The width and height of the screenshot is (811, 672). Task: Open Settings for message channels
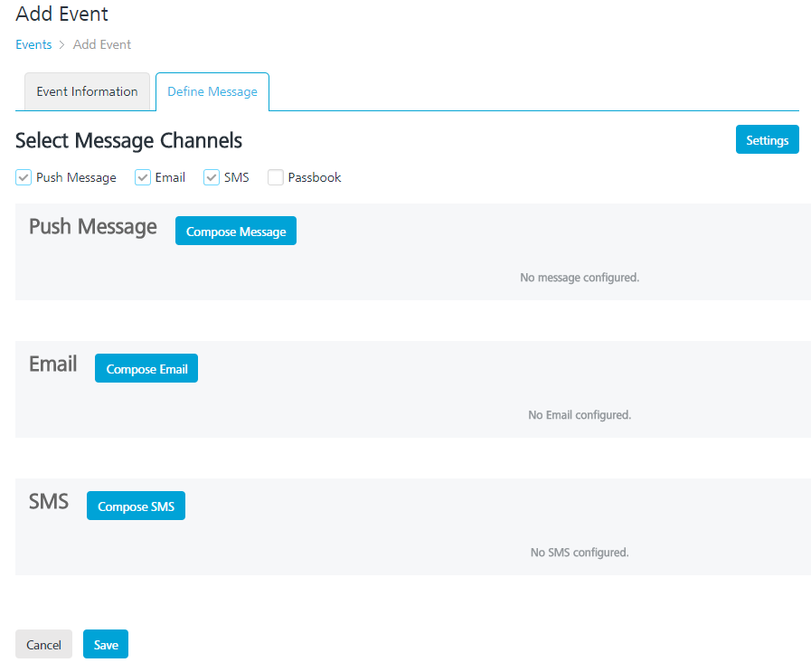(x=767, y=140)
